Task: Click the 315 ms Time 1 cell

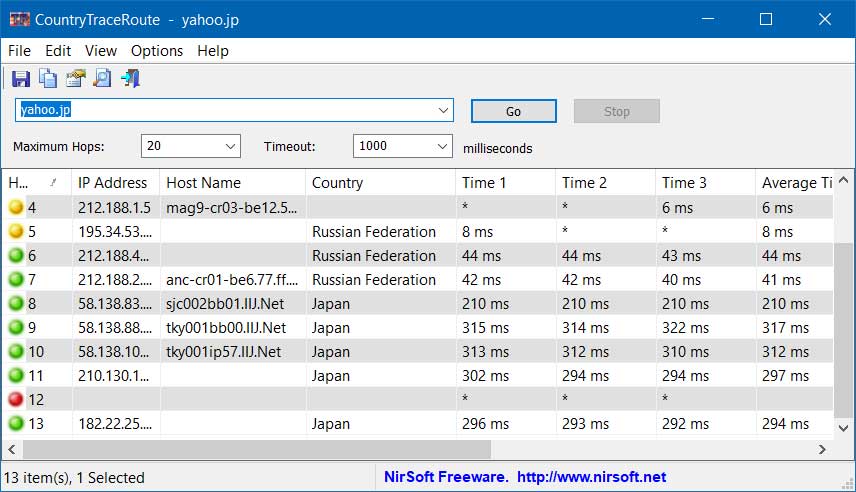Action: (485, 328)
